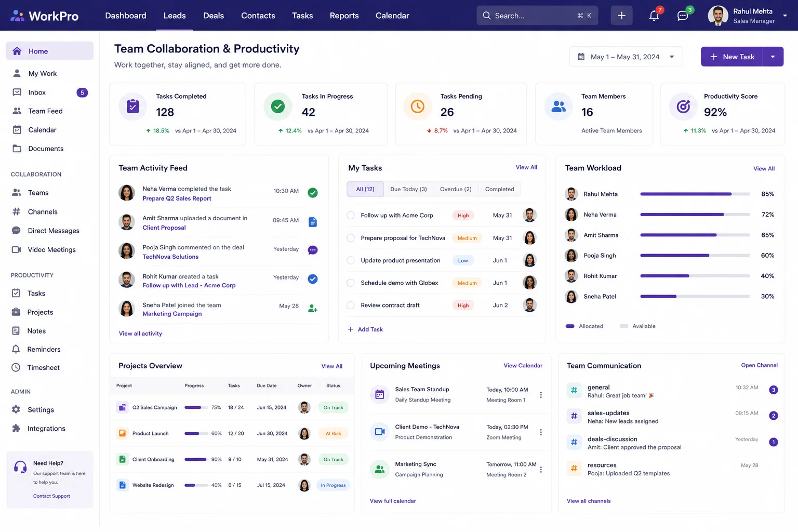This screenshot has width=798, height=532.
Task: Click Rahul Mehta's header avatar
Action: click(718, 16)
